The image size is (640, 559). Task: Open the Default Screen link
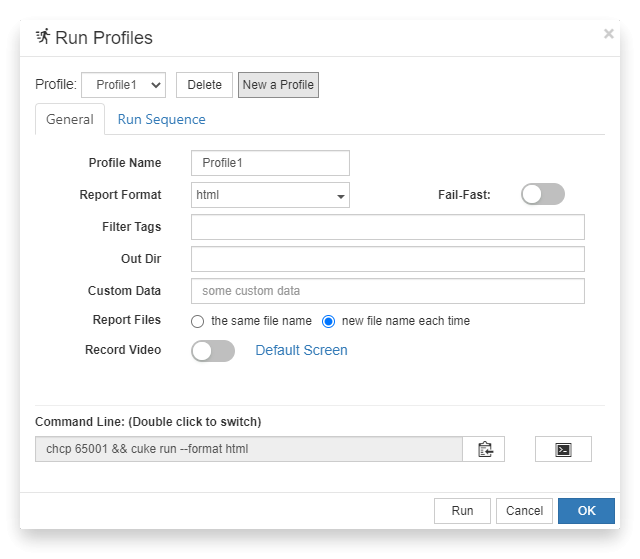pos(301,350)
